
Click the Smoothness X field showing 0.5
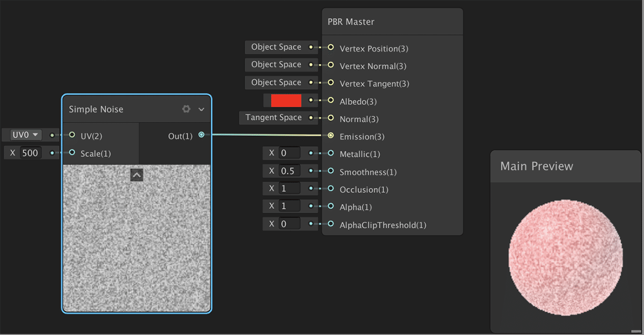tap(289, 171)
